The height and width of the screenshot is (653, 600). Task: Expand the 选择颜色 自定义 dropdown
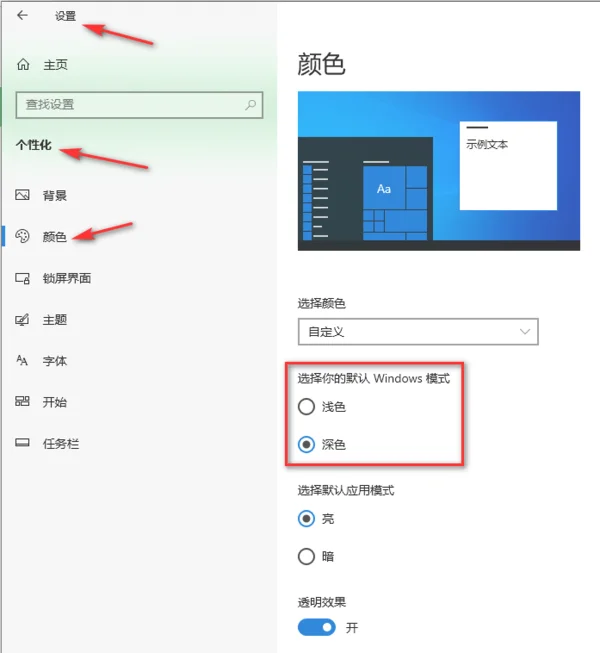[418, 331]
